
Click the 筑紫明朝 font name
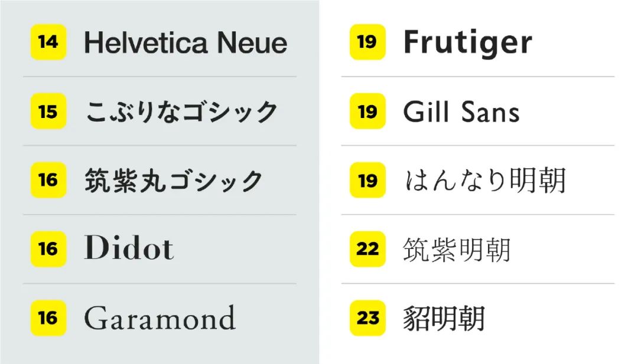[x=457, y=250]
